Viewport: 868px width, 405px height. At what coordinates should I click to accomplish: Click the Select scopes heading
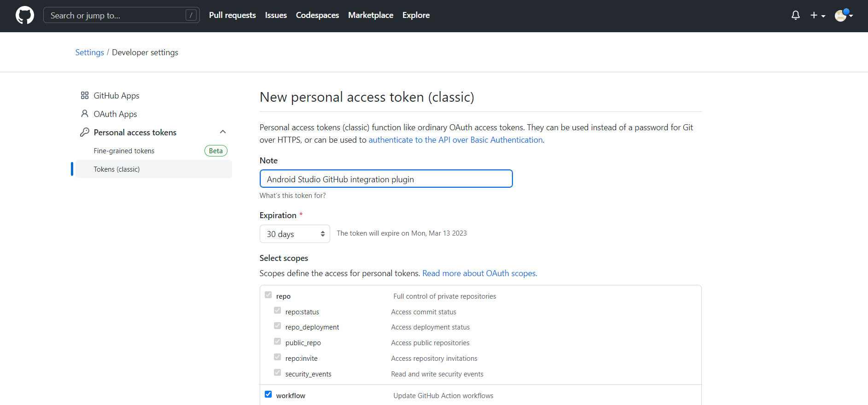(x=284, y=258)
